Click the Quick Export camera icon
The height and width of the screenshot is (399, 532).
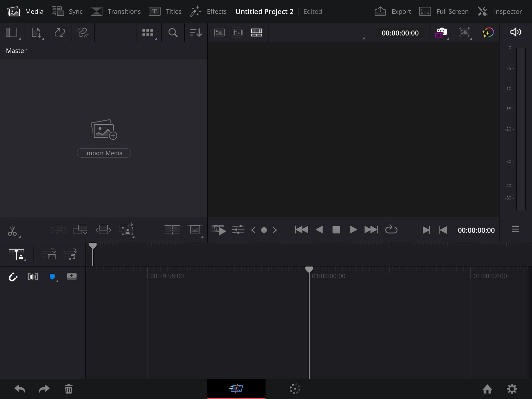(441, 33)
